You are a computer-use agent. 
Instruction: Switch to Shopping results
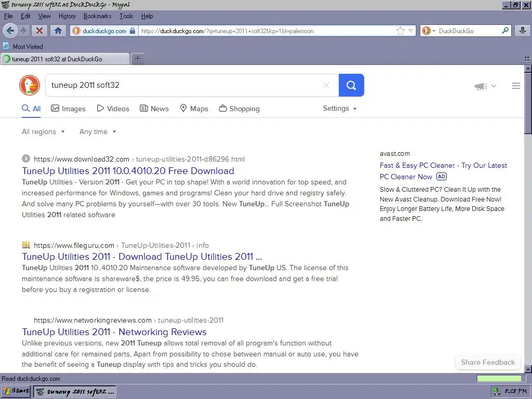pyautogui.click(x=239, y=109)
